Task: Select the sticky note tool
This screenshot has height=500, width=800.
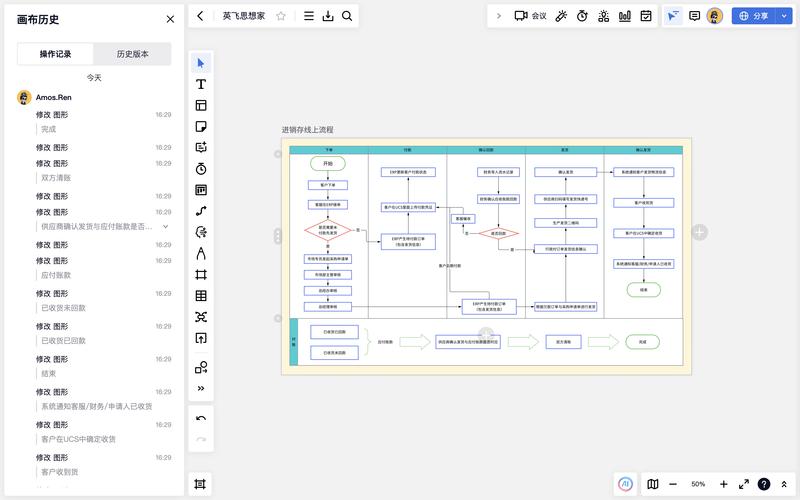Action: click(201, 127)
